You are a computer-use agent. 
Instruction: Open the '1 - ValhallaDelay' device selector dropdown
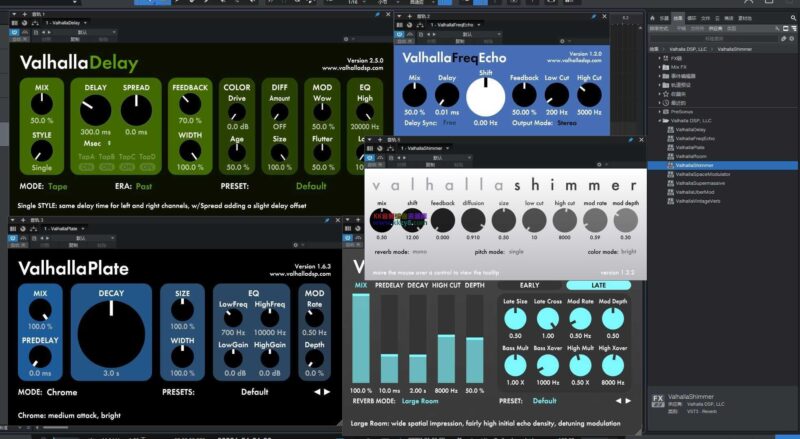tap(66, 23)
